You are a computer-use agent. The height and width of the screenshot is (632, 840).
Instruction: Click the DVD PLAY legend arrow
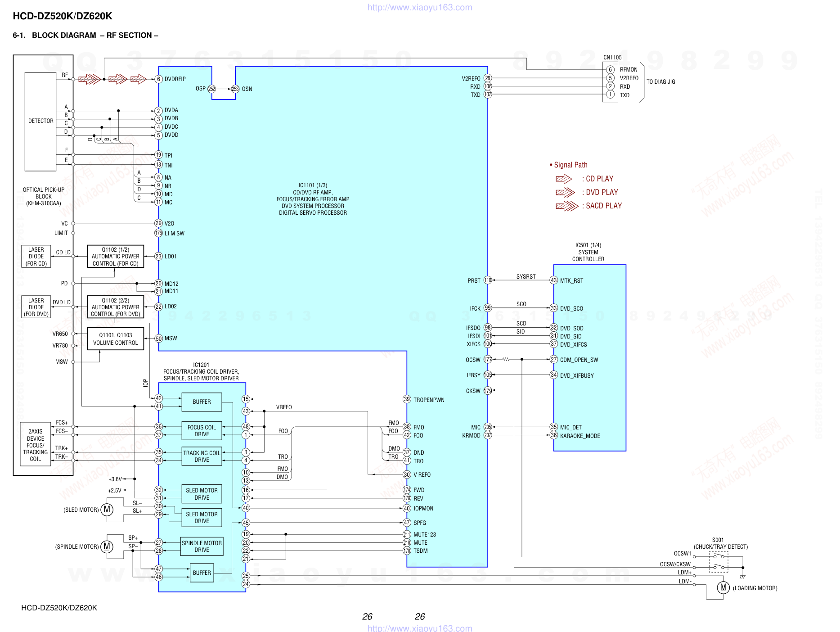click(565, 193)
